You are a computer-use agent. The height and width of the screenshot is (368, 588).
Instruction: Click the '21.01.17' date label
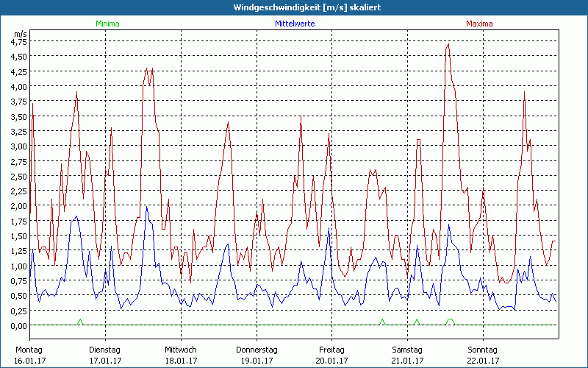(x=408, y=361)
